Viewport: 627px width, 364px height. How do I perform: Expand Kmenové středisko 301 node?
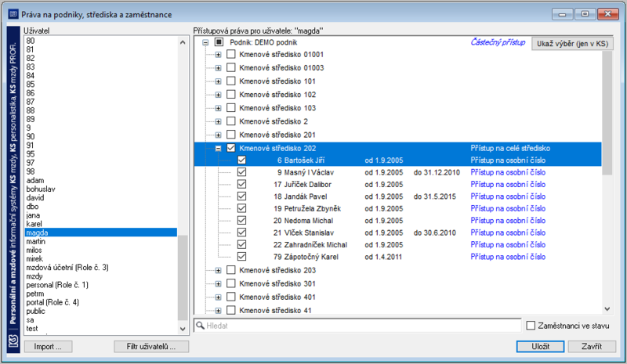tap(218, 284)
